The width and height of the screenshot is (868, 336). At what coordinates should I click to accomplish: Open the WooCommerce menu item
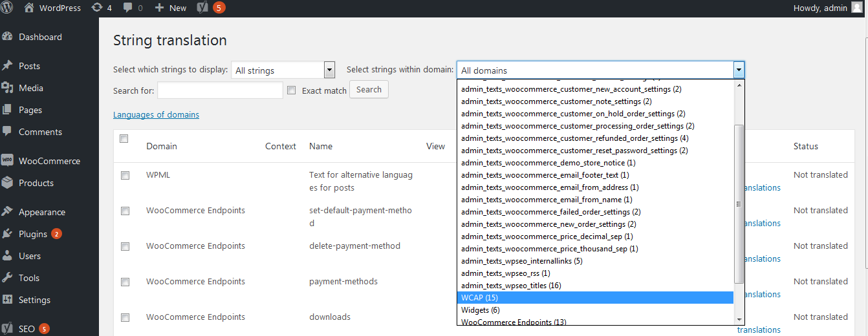pos(49,161)
